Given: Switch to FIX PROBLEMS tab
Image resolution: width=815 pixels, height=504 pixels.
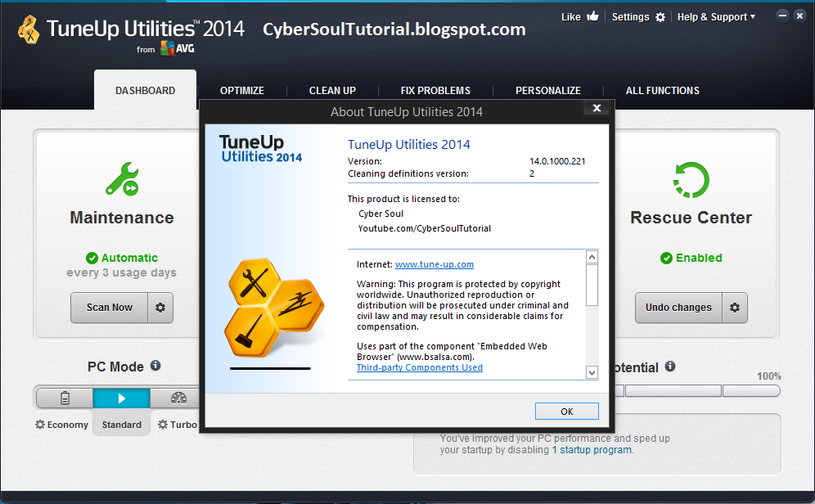Looking at the screenshot, I should pyautogui.click(x=435, y=90).
